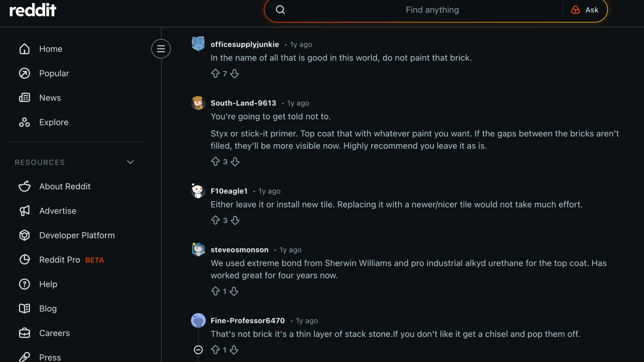The height and width of the screenshot is (362, 644).
Task: Open officesupplyjunkie's avatar
Action: [198, 44]
